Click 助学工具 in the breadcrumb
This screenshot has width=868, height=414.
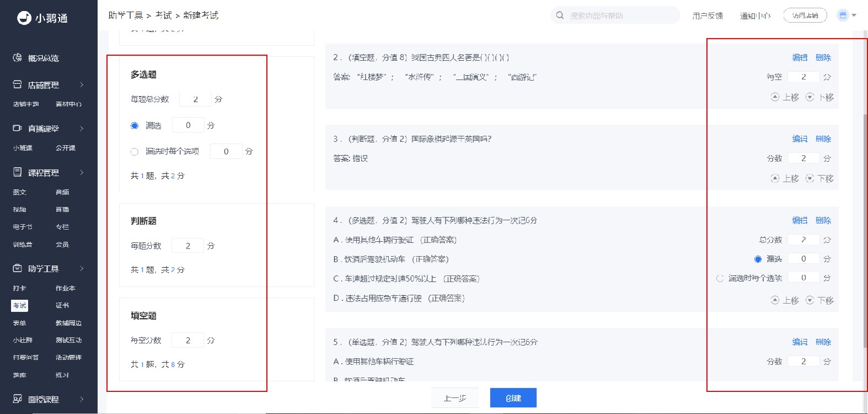(125, 15)
